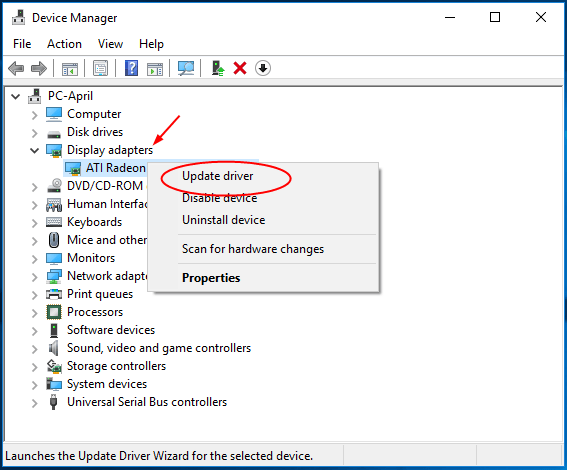Viewport: 567px width, 470px height.
Task: Click the Forward arrow toolbar icon
Action: (x=39, y=68)
